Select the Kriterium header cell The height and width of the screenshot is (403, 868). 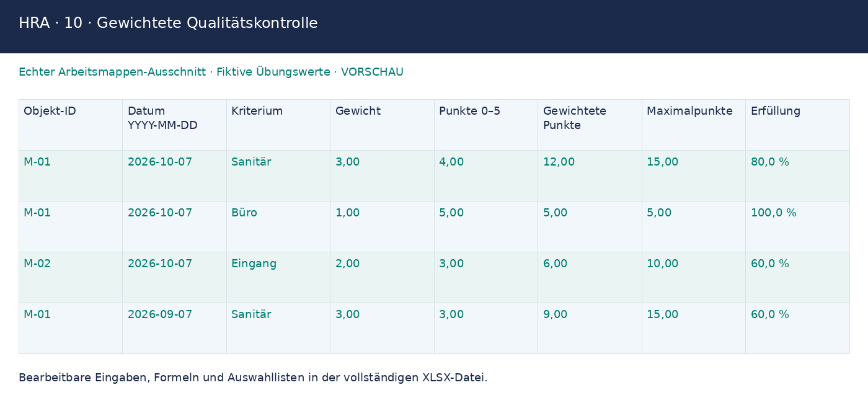pos(278,125)
